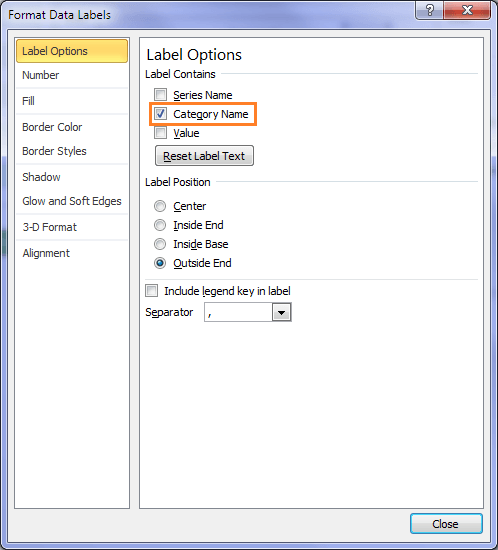Open the Separator dropdown arrow

click(282, 312)
